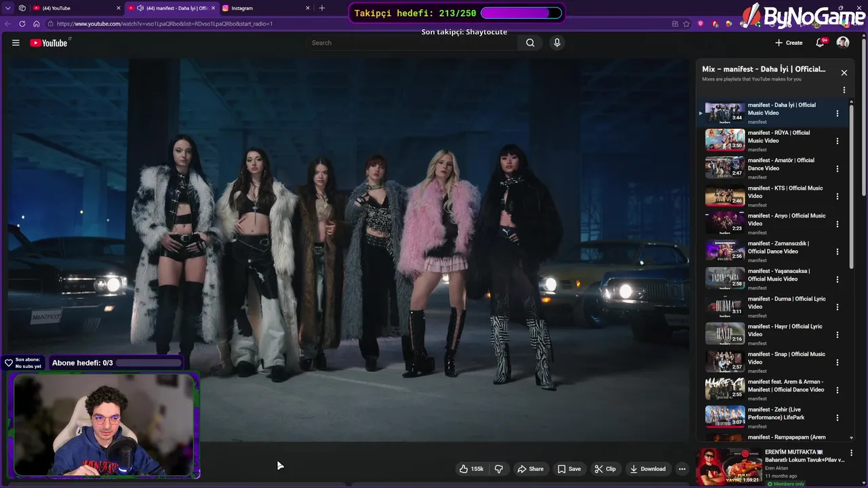
Task: Open options for Arıyo playlist item
Action: tap(837, 224)
